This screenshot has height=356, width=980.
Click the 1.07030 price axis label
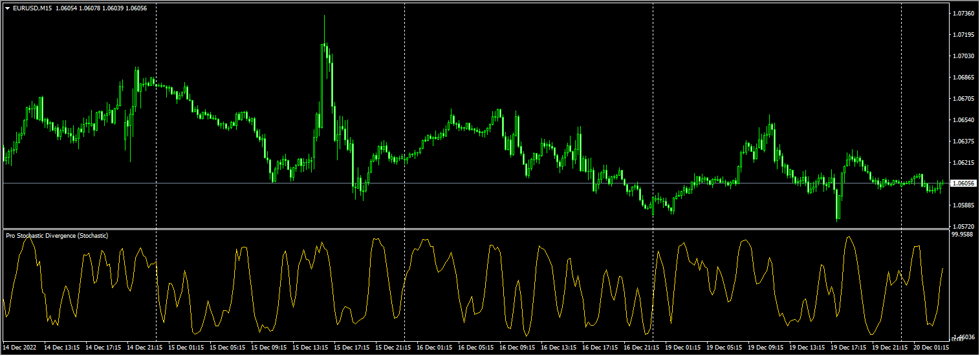click(x=964, y=56)
